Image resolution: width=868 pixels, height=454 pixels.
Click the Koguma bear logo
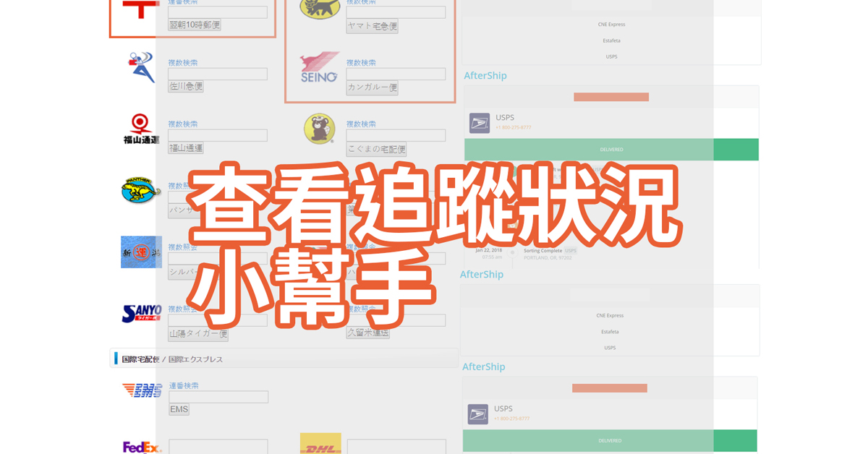(x=319, y=129)
